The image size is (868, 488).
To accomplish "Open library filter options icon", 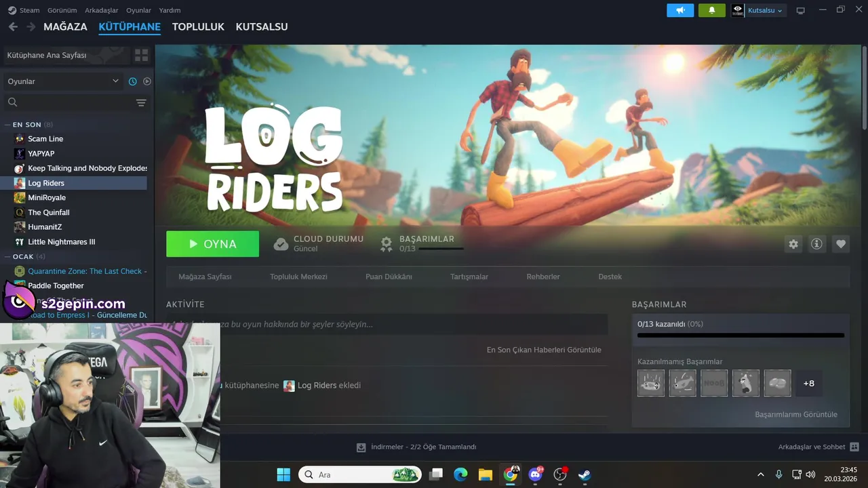I will (x=141, y=102).
